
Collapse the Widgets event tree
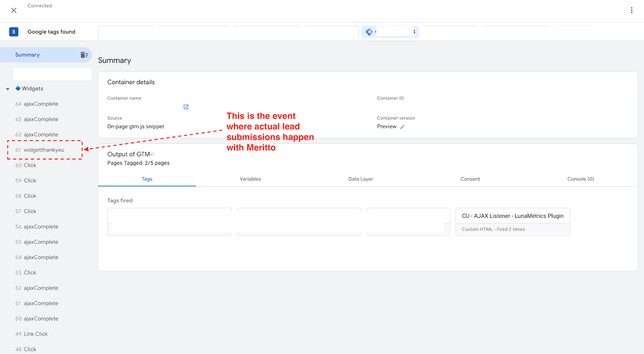(x=8, y=89)
